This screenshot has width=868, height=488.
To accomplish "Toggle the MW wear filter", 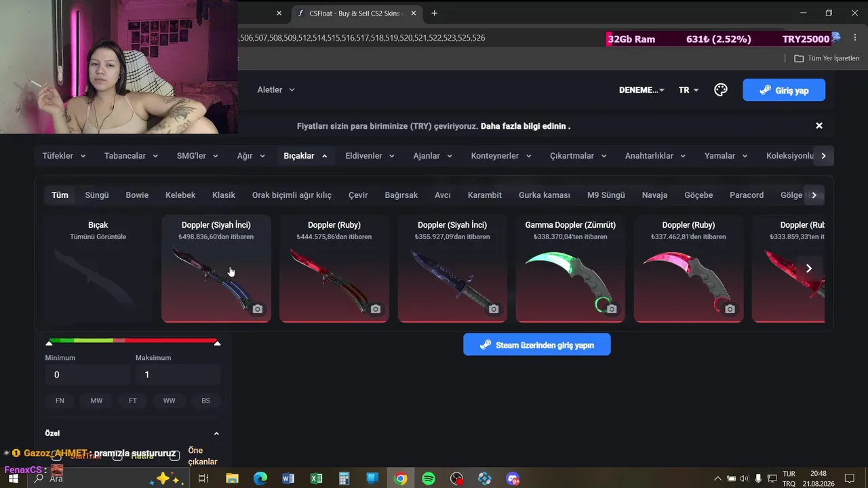I will click(x=96, y=401).
